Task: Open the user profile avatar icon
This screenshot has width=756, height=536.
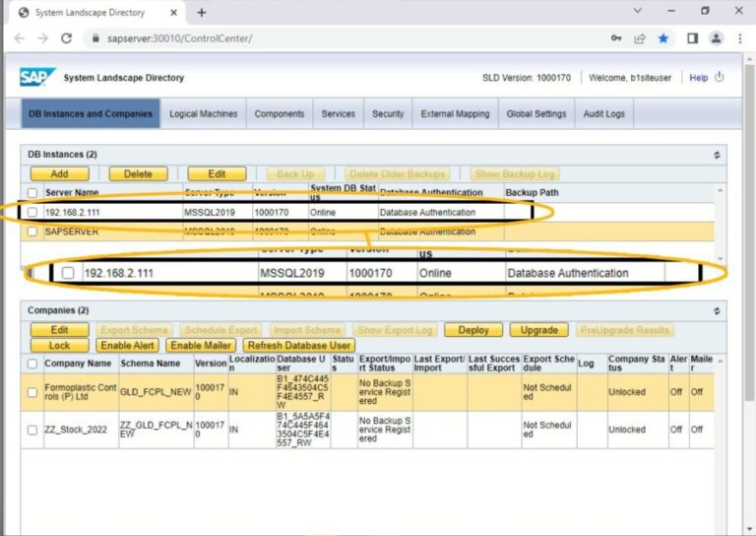Action: (x=716, y=38)
